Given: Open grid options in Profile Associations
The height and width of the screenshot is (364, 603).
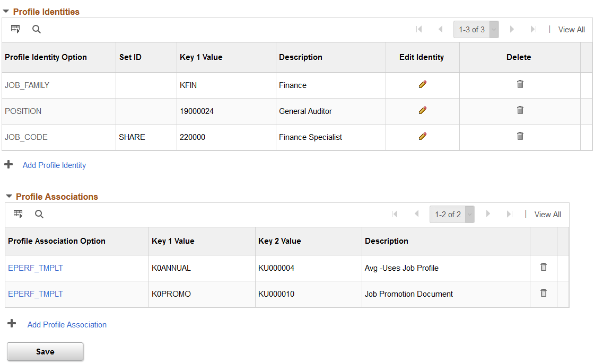Looking at the screenshot, I should 18,214.
